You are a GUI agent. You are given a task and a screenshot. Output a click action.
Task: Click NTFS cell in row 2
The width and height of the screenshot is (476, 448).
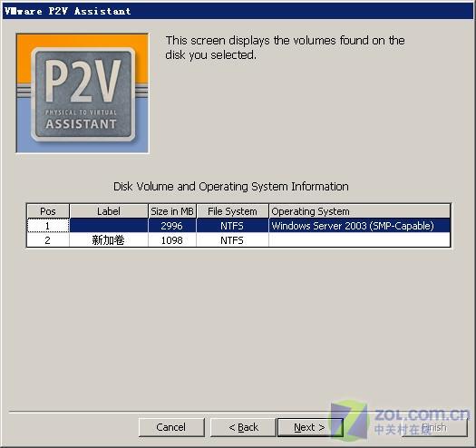(232, 240)
